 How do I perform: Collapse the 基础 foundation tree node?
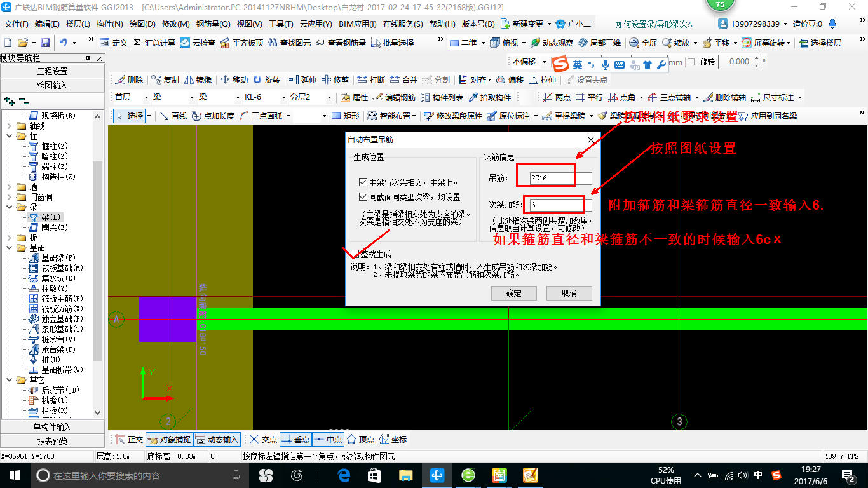[10, 248]
